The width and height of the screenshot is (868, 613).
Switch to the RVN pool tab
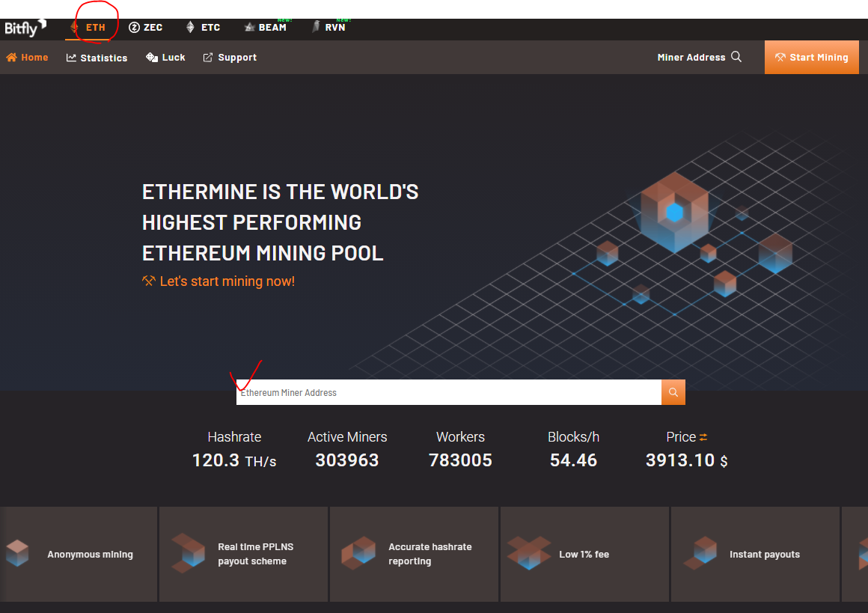(329, 28)
